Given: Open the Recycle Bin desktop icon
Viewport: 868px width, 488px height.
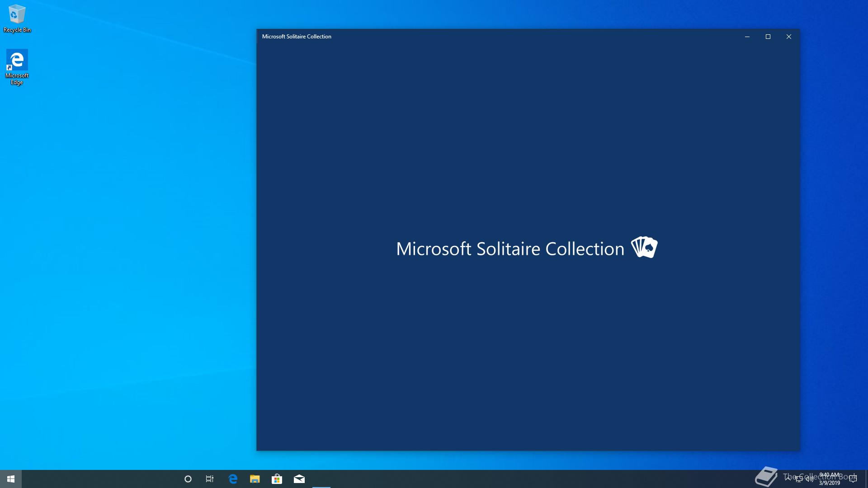Looking at the screenshot, I should 17,19.
